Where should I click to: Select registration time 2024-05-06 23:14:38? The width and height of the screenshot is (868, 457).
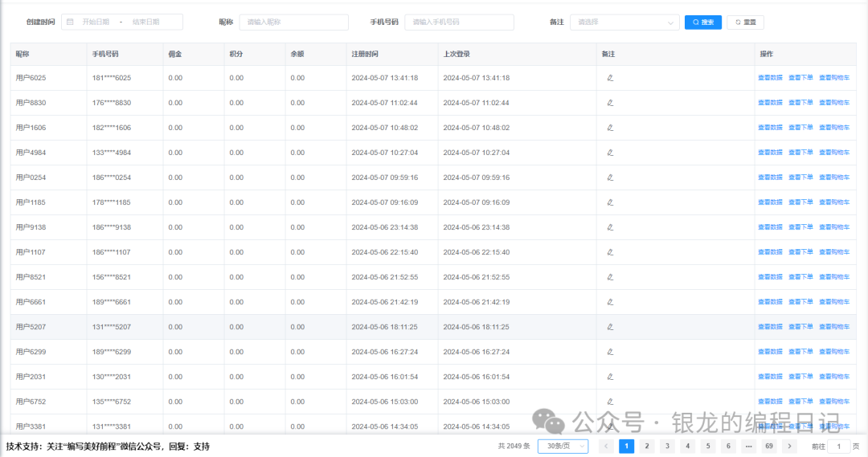385,227
